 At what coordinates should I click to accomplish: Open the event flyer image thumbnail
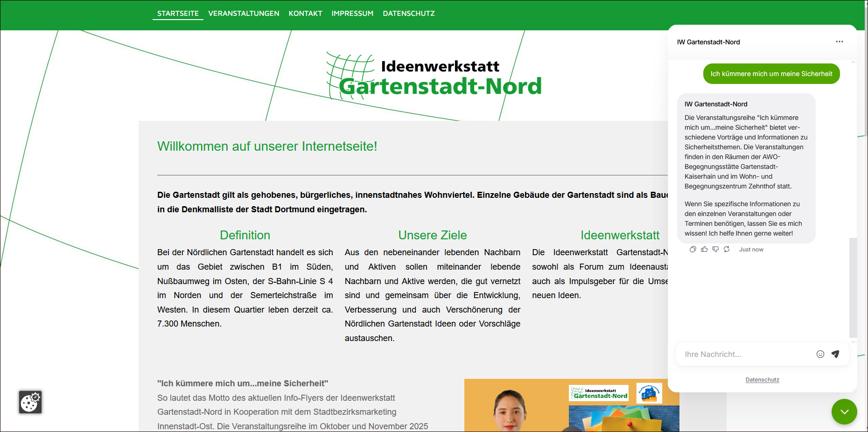click(x=571, y=405)
